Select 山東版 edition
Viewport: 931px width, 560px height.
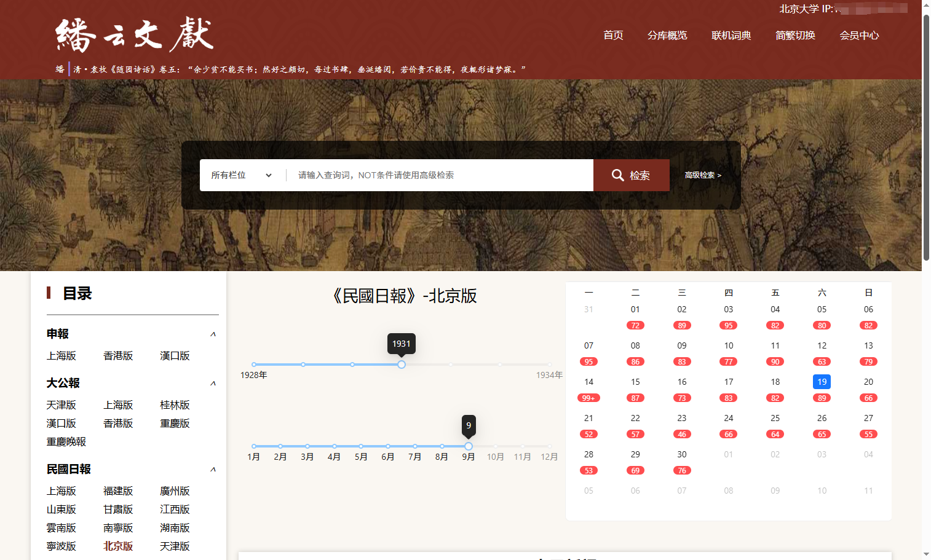pyautogui.click(x=61, y=510)
